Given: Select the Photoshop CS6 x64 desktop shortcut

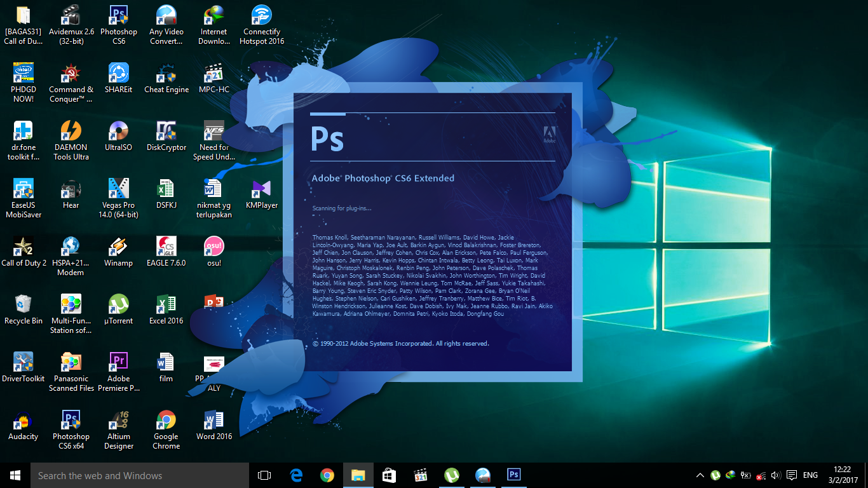Looking at the screenshot, I should tap(71, 430).
